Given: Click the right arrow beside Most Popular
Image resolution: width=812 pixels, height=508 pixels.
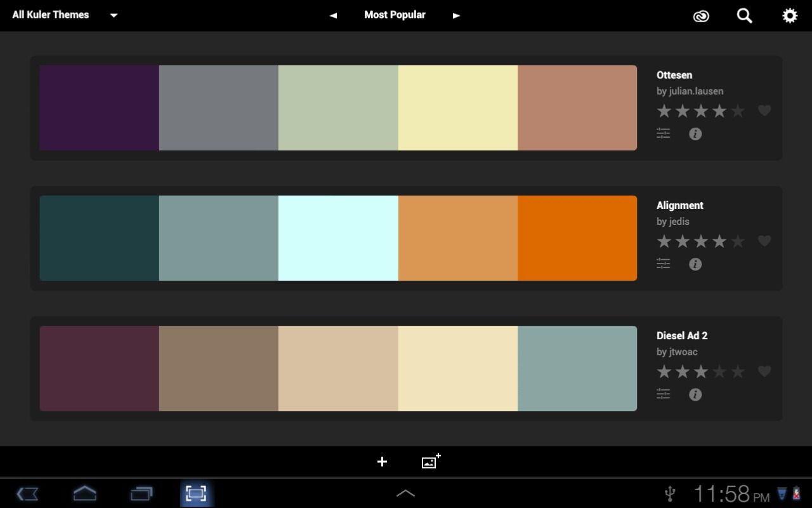Looking at the screenshot, I should (x=456, y=15).
